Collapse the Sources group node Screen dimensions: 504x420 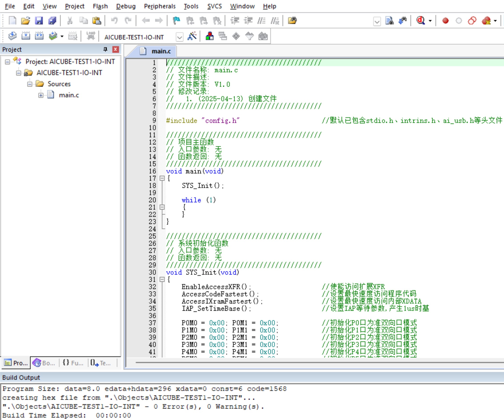30,84
